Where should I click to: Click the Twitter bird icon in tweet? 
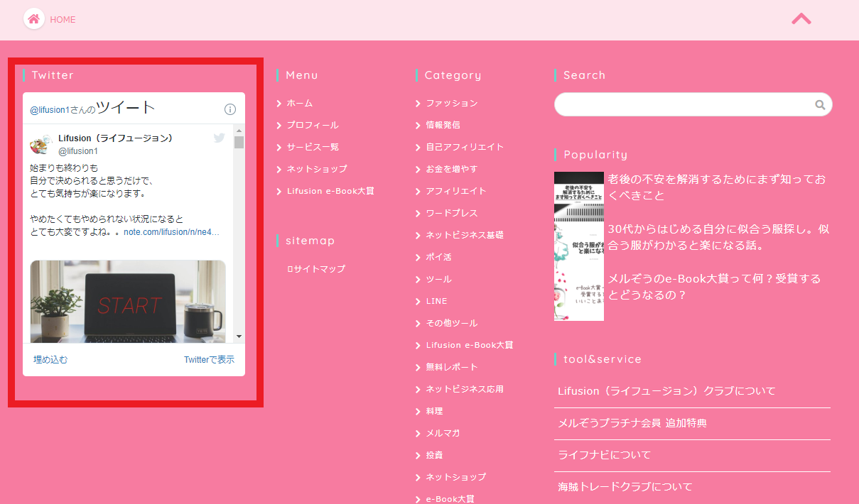[x=219, y=138]
